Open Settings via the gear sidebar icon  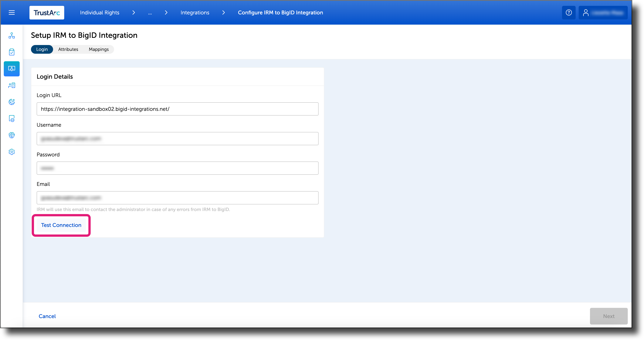(12, 152)
